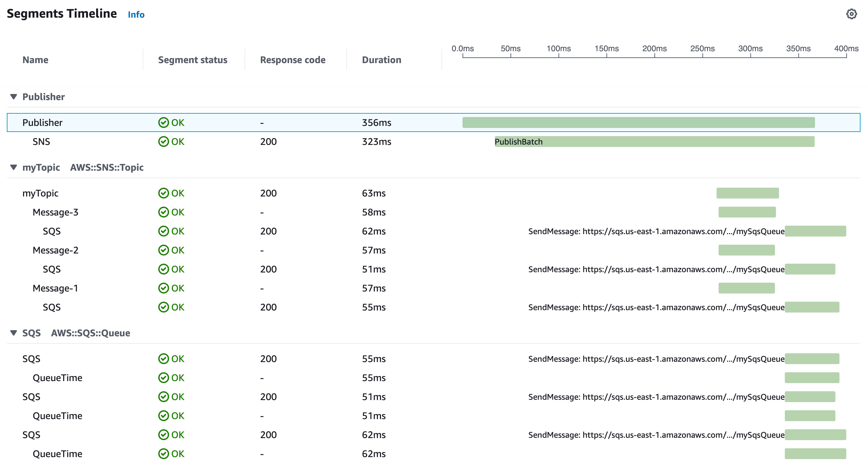The height and width of the screenshot is (471, 868).
Task: Collapse the SQS AWS::SQS::Queue section
Action: 14,333
